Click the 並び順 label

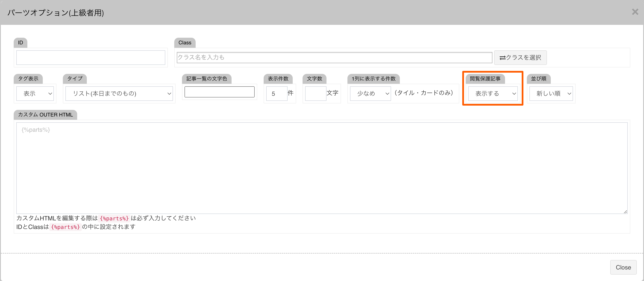tap(539, 79)
